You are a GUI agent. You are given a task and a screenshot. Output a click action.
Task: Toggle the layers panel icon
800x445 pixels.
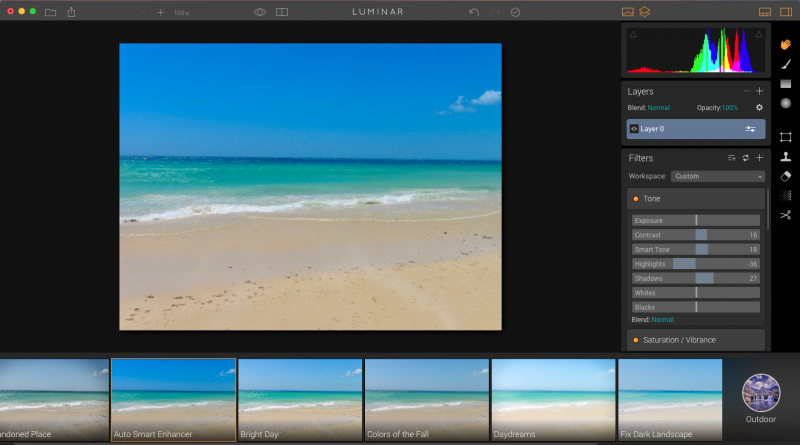(x=645, y=11)
